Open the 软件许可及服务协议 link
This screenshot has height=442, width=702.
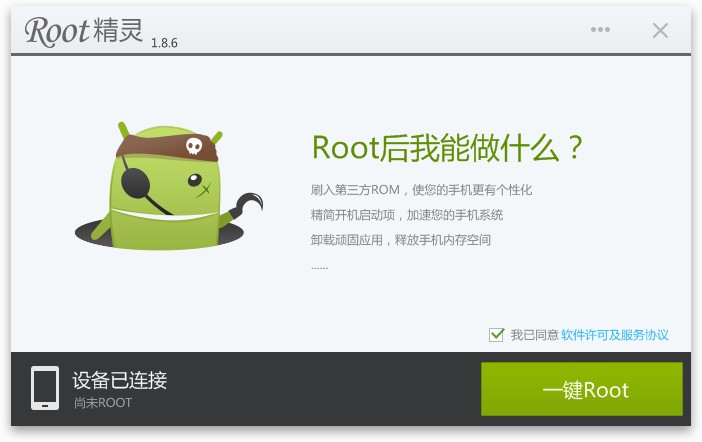[x=615, y=335]
